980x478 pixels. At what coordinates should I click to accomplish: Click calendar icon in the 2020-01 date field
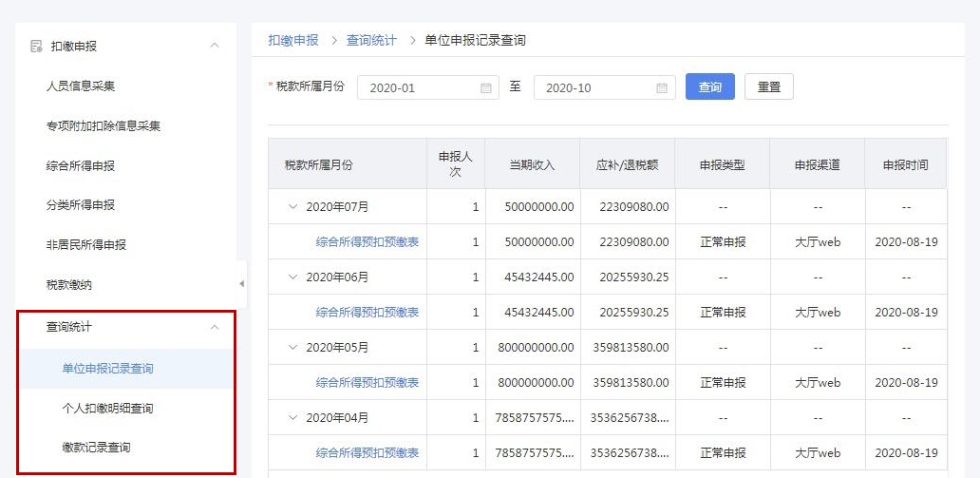point(485,88)
